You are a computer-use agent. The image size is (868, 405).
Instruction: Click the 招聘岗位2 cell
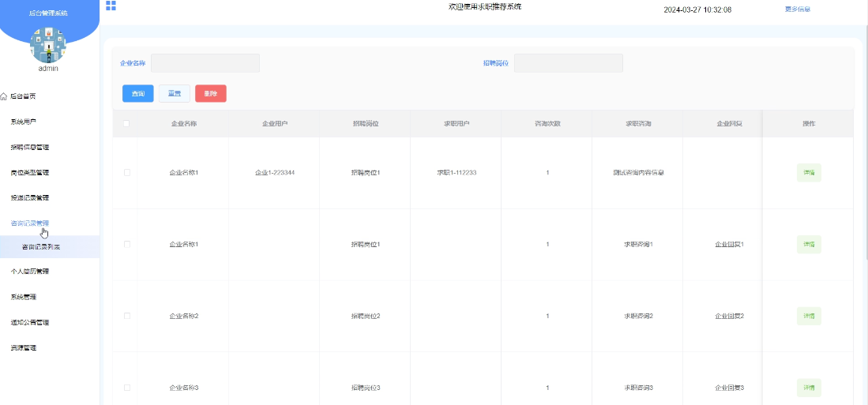point(366,316)
